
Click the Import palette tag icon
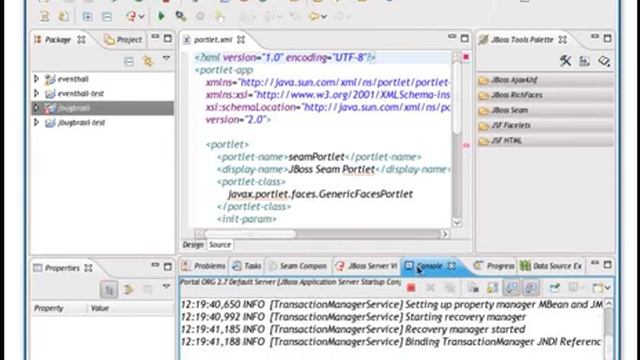(x=604, y=61)
